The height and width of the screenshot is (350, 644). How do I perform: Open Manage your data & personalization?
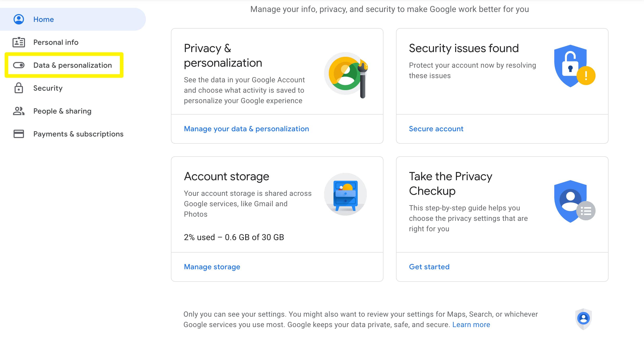pos(246,129)
